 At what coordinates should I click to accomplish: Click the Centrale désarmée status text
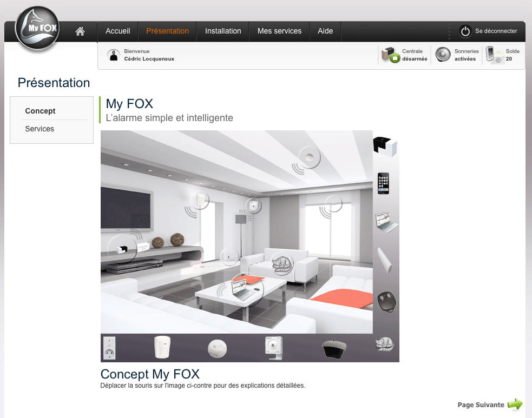414,55
